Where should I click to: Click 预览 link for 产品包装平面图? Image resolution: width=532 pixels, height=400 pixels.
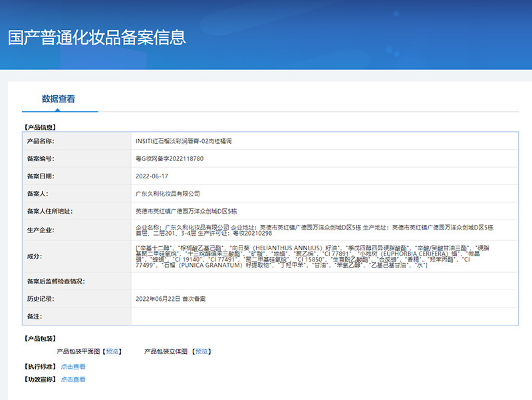[x=112, y=351]
